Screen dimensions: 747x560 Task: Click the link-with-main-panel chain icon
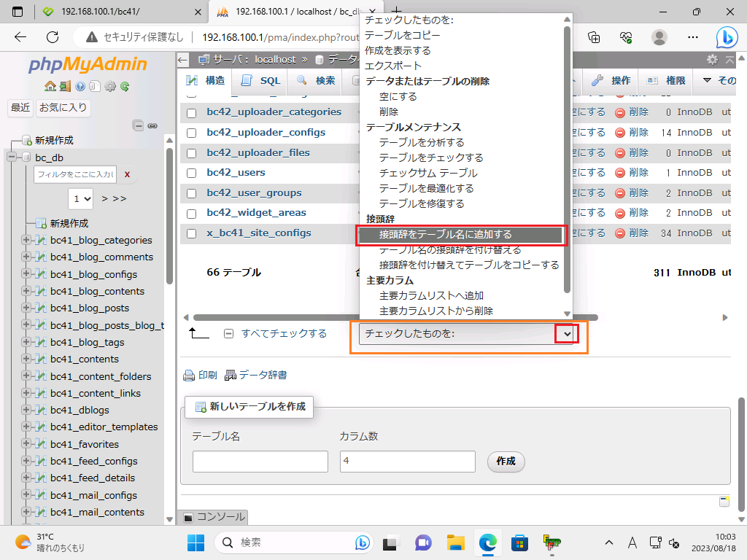click(152, 125)
